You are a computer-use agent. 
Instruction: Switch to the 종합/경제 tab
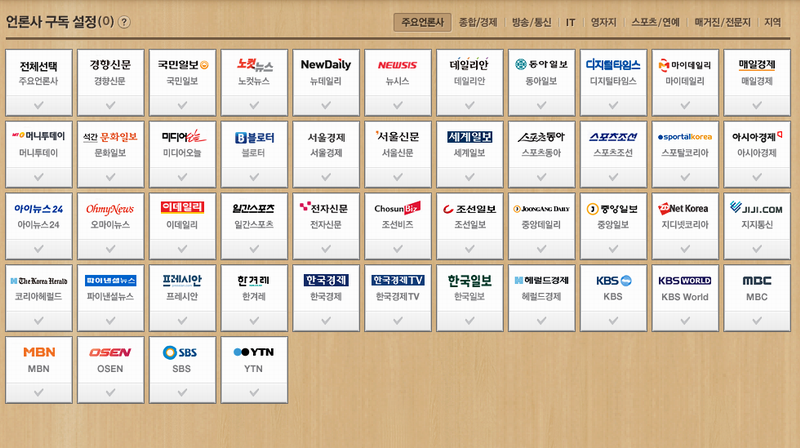478,22
